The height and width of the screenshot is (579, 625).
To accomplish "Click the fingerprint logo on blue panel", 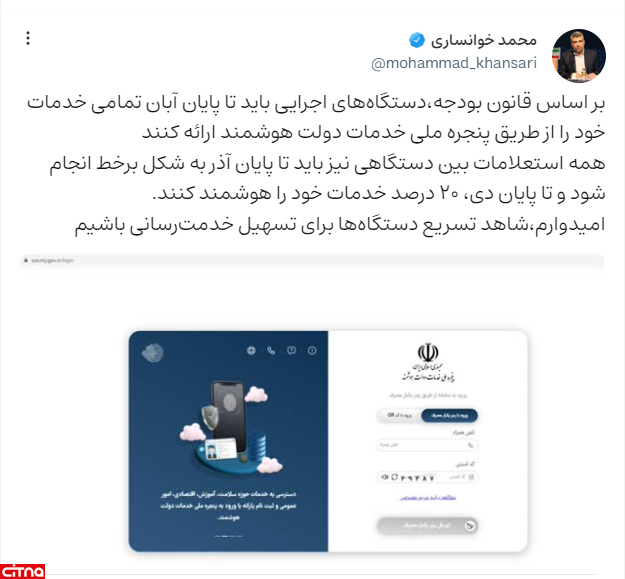I will click(153, 353).
